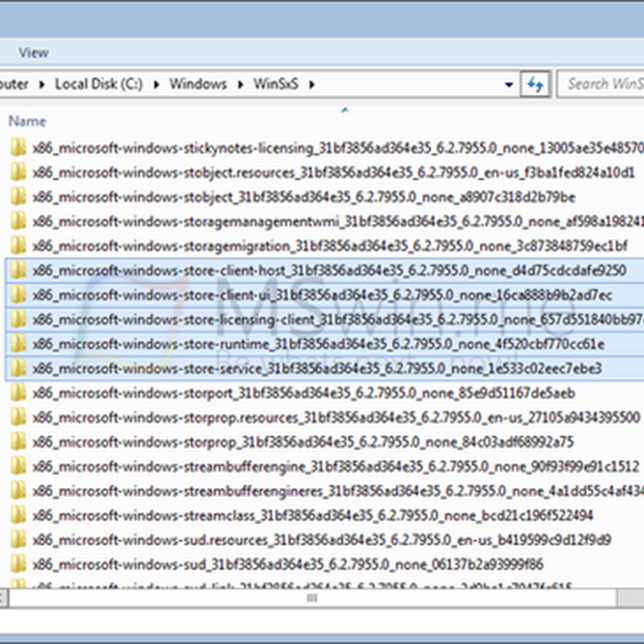Viewport: 644px width, 644px height.
Task: Select x86_microsoft-windows-streambufferengineres folder name
Action: pyautogui.click(x=338, y=491)
